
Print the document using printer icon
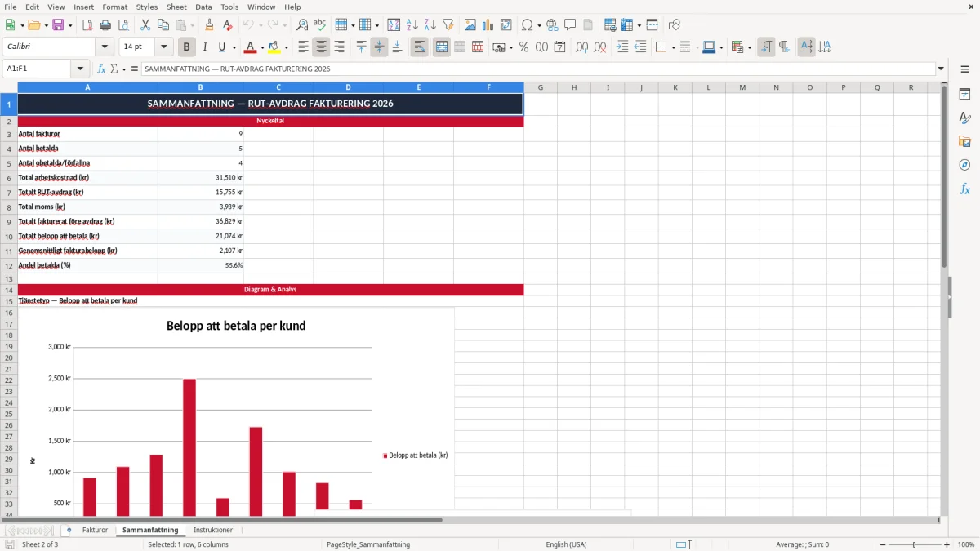(105, 25)
